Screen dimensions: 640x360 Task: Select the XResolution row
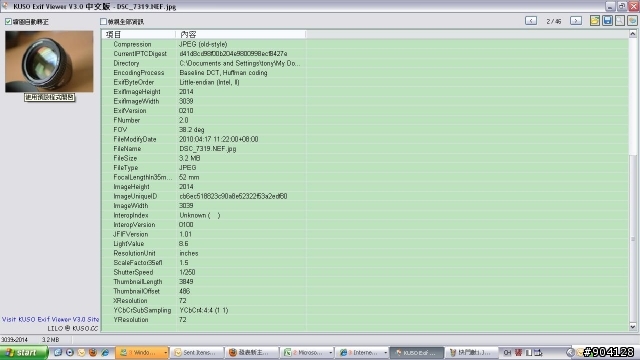pyautogui.click(x=365, y=300)
